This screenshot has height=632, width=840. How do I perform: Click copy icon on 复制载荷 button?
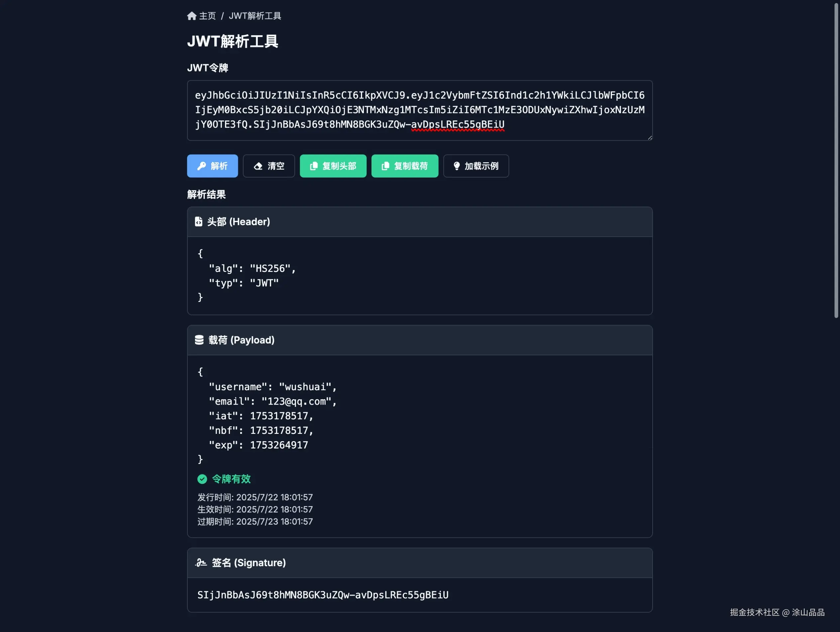point(385,166)
